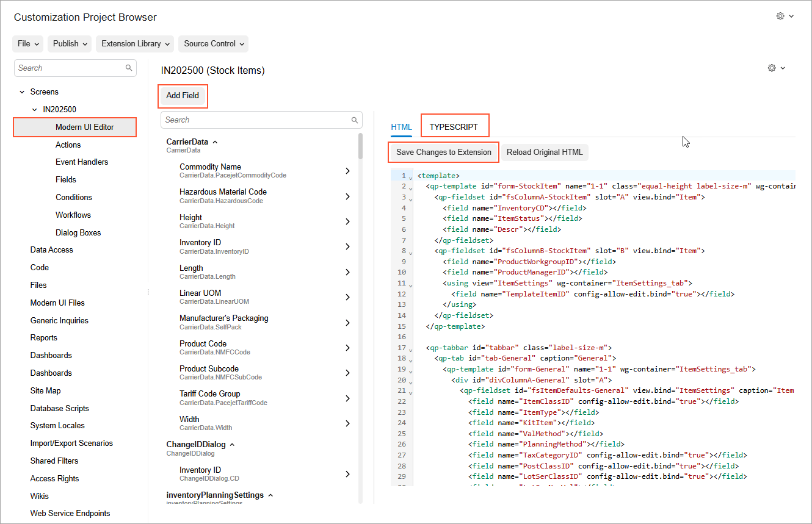Focus the left navigation search box

[x=75, y=68]
